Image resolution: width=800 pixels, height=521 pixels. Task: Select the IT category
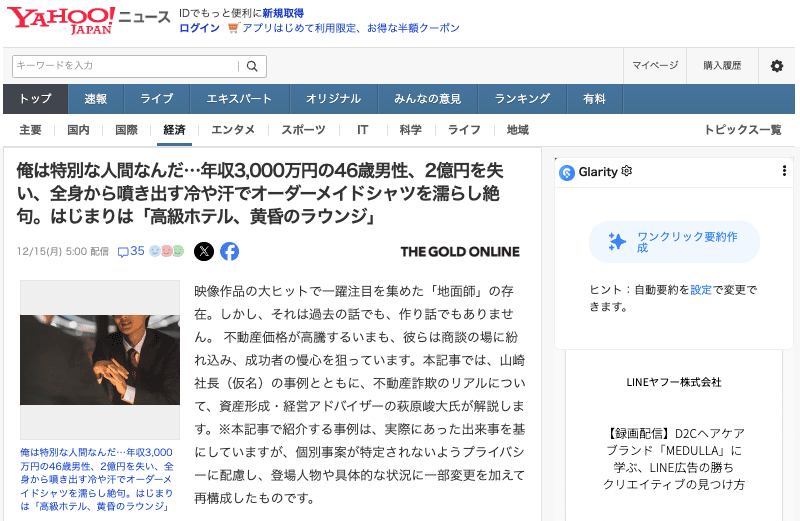pos(363,130)
